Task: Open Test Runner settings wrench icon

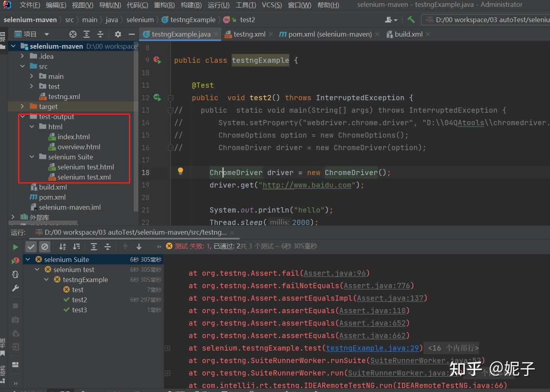Action: (15, 288)
